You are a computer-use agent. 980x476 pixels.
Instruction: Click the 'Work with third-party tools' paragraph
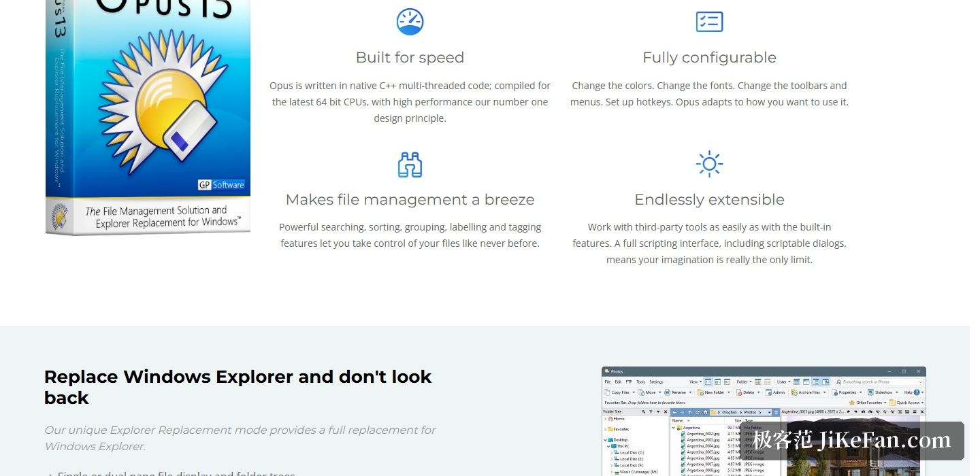709,243
